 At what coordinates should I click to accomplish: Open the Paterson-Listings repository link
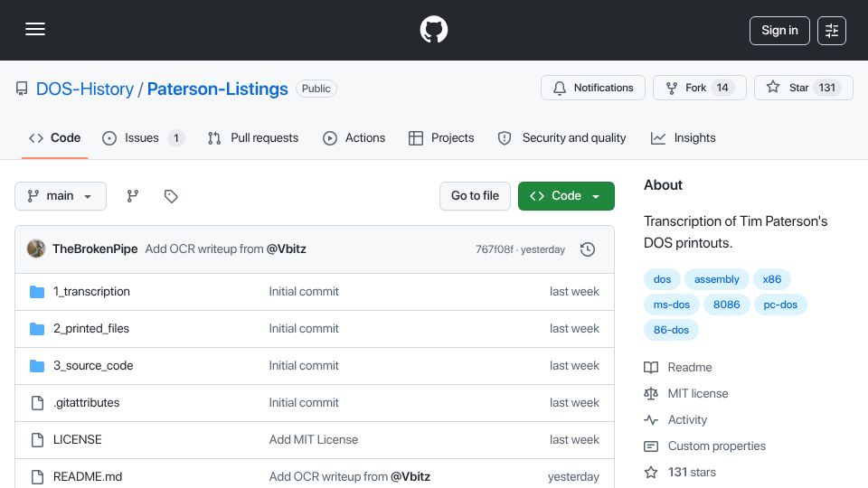[218, 89]
